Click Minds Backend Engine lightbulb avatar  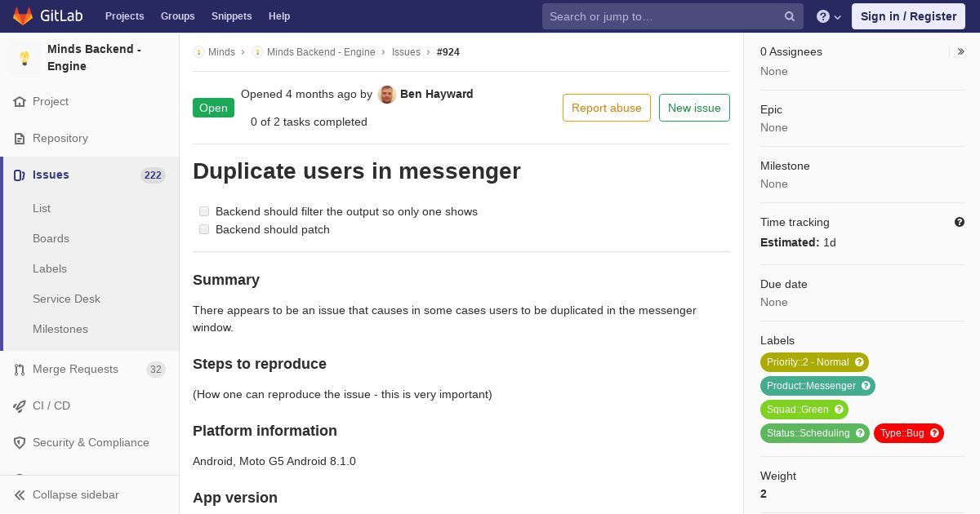coord(24,58)
